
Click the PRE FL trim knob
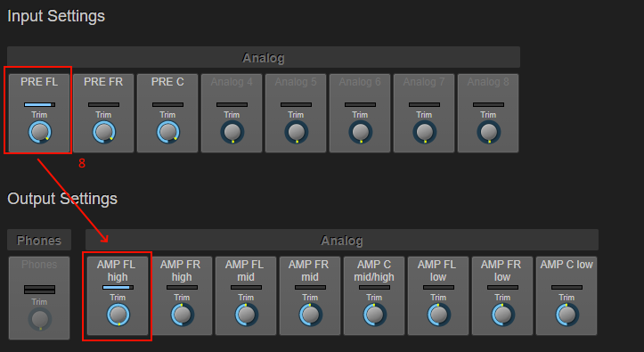coord(39,132)
